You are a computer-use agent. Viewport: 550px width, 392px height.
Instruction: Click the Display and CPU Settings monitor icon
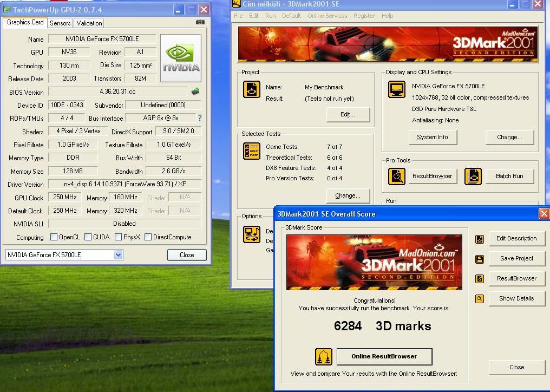pos(397,89)
